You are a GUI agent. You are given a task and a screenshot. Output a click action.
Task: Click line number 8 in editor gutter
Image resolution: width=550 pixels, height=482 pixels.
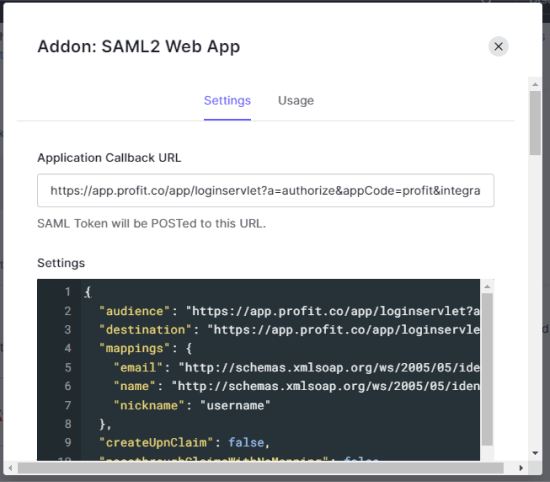coord(68,424)
